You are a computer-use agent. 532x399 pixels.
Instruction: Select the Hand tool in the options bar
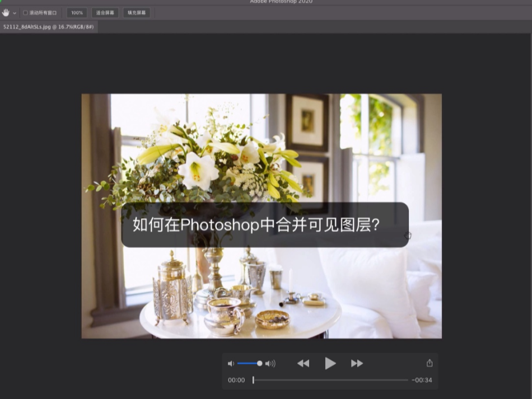4,12
